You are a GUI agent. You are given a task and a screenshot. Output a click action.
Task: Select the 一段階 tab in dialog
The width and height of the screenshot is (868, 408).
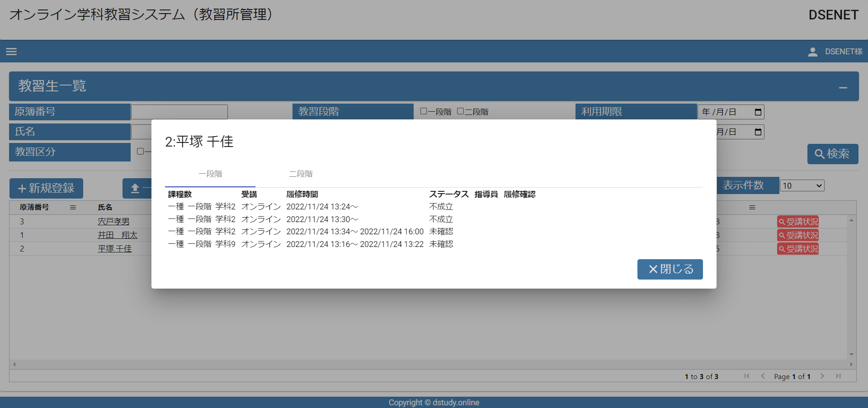pos(210,174)
